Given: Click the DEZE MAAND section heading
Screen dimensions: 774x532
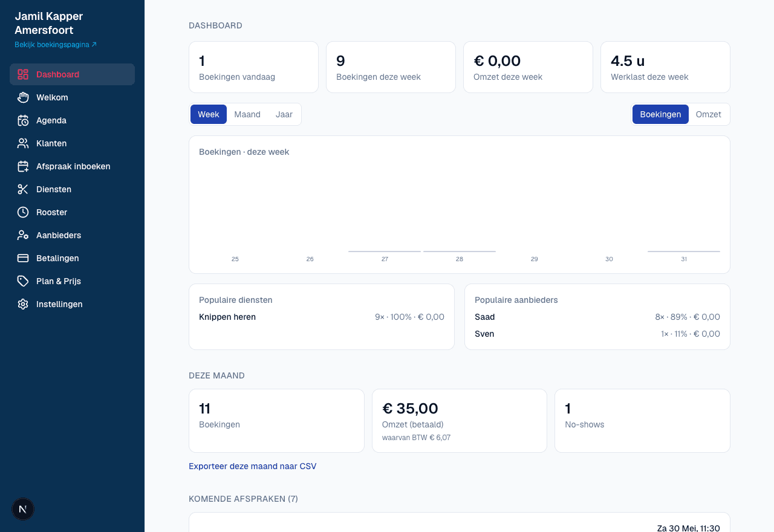Looking at the screenshot, I should pos(216,375).
